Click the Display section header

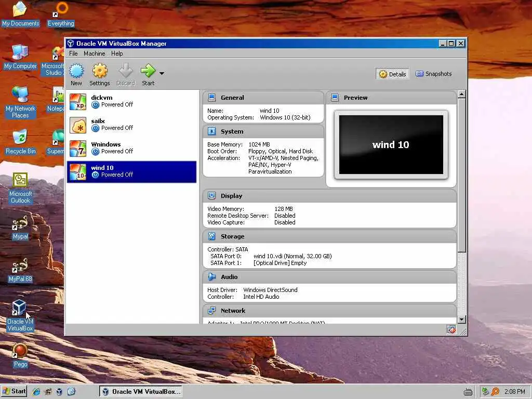(330, 196)
